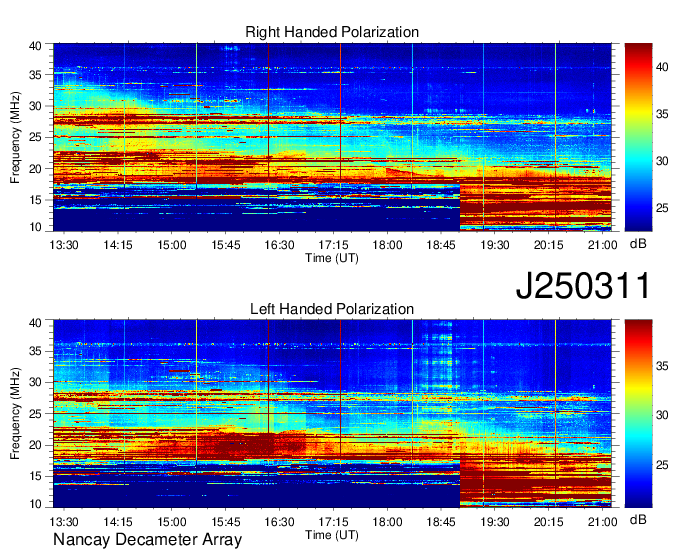Click the 13:30 time tick of the lower plot
The width and height of the screenshot is (680, 552).
64,521
